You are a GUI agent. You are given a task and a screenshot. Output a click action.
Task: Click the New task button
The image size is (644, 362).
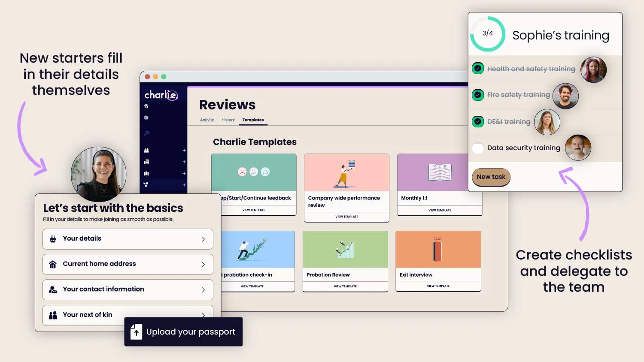pos(491,177)
